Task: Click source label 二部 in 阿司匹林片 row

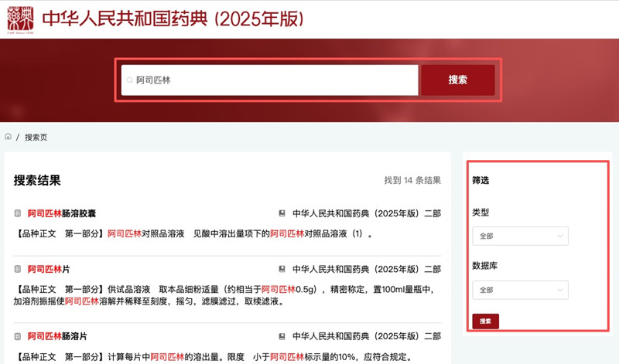Action: (433, 269)
